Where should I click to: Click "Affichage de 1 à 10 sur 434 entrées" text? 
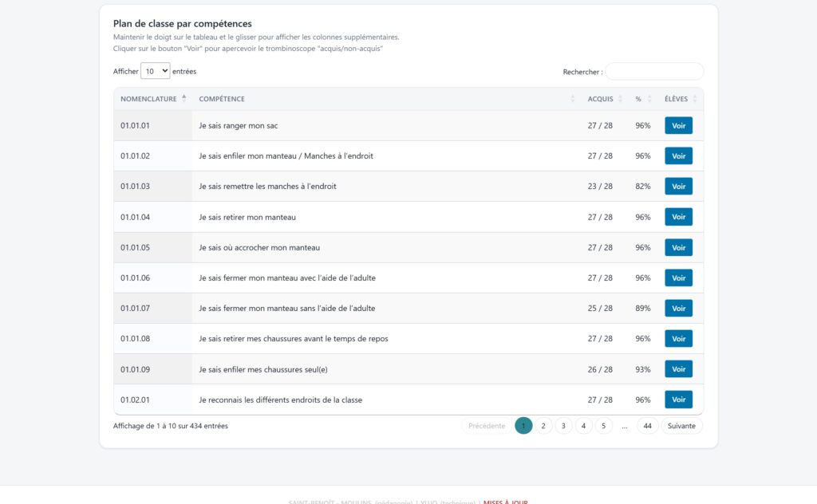171,426
